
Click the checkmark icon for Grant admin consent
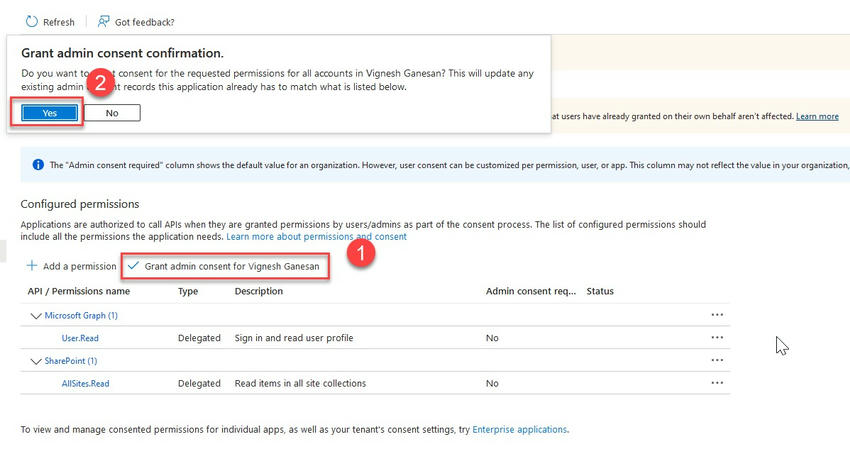pyautogui.click(x=133, y=266)
